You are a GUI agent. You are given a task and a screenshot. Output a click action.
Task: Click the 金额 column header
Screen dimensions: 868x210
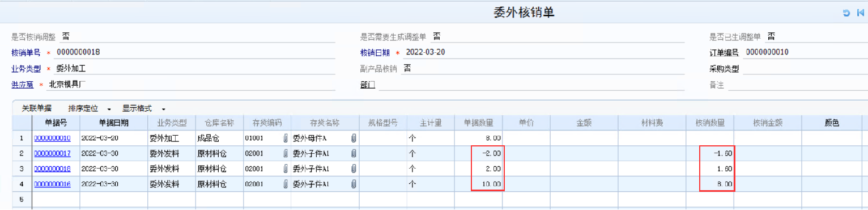pyautogui.click(x=584, y=123)
